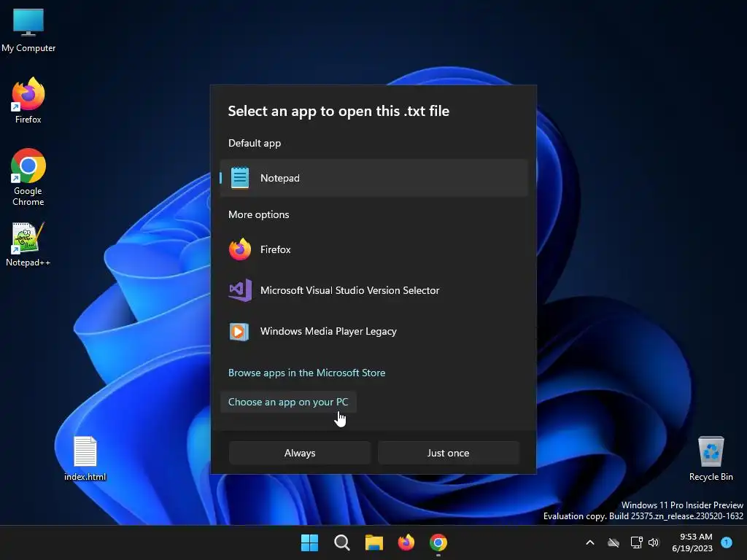
Task: Open My Computer desktop icon
Action: coord(28,31)
